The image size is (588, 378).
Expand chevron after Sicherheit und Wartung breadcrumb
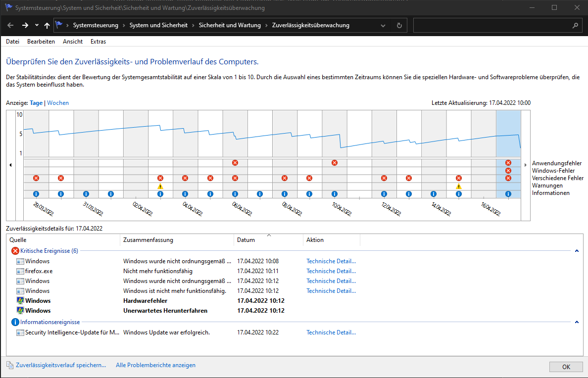(x=267, y=26)
